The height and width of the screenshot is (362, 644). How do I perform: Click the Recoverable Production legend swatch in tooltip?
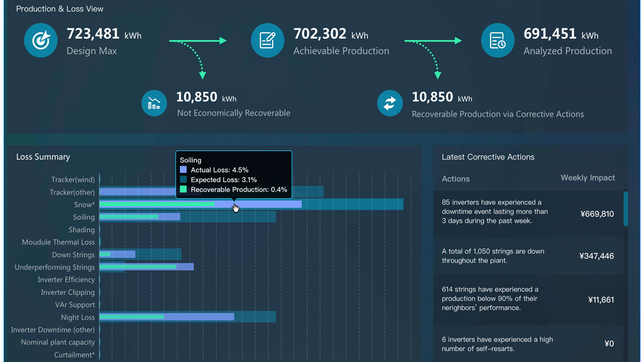pyautogui.click(x=183, y=190)
